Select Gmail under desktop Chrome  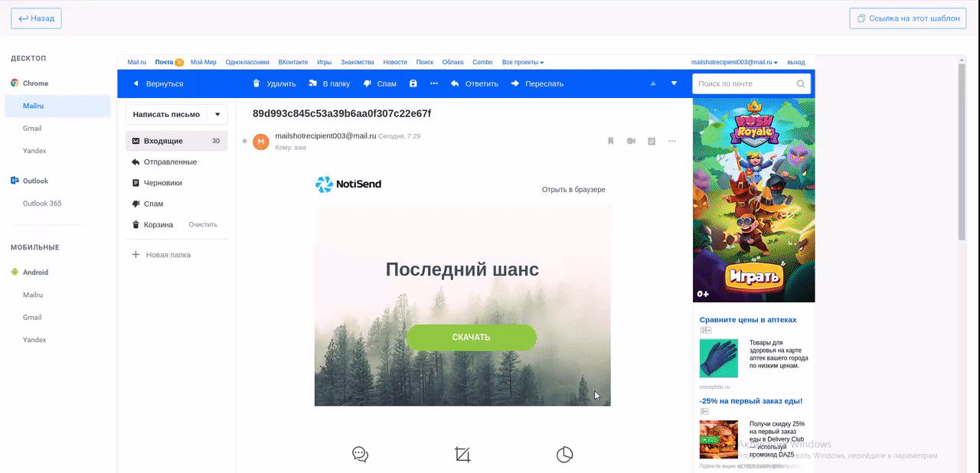pos(32,129)
